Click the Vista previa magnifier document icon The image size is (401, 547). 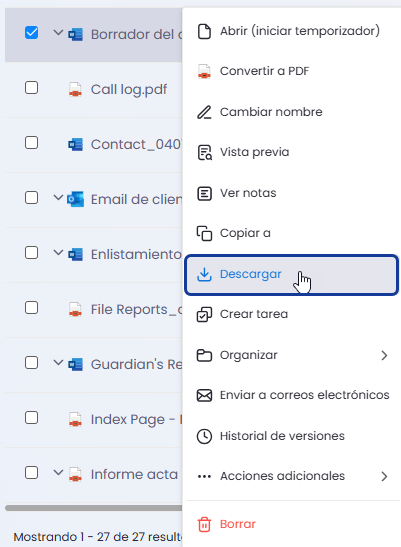pyautogui.click(x=205, y=152)
